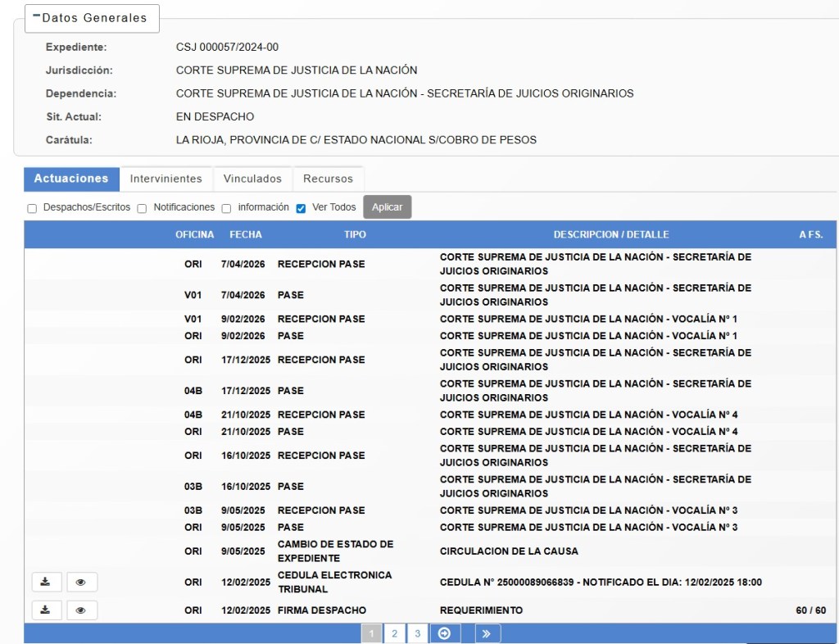Screen dimensions: 839x644
Task: Tick the información filter checkbox
Action: [x=227, y=208]
